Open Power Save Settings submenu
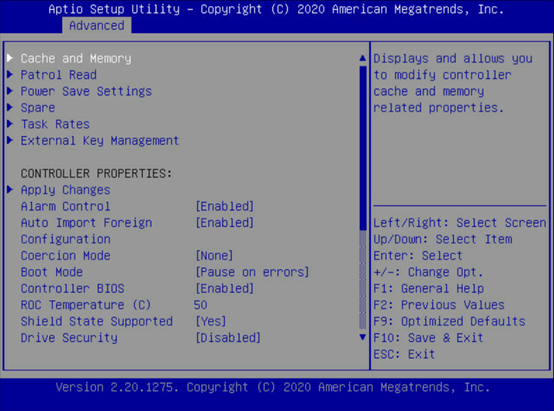The width and height of the screenshot is (554, 411). (x=86, y=91)
